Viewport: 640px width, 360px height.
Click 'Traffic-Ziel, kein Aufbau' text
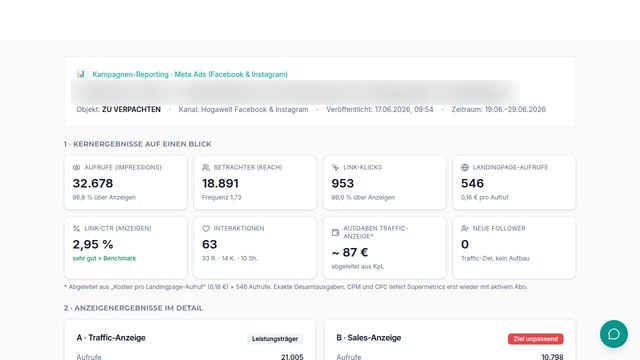tap(495, 258)
